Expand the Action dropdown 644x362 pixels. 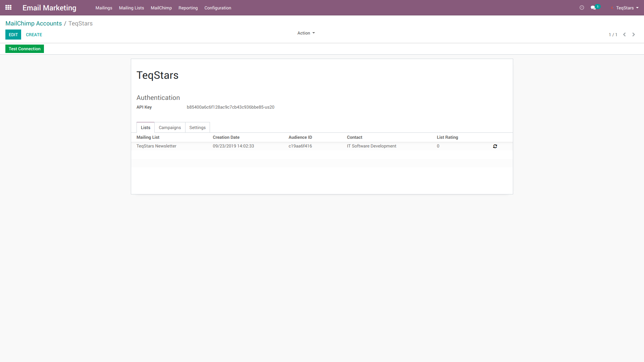coord(306,33)
